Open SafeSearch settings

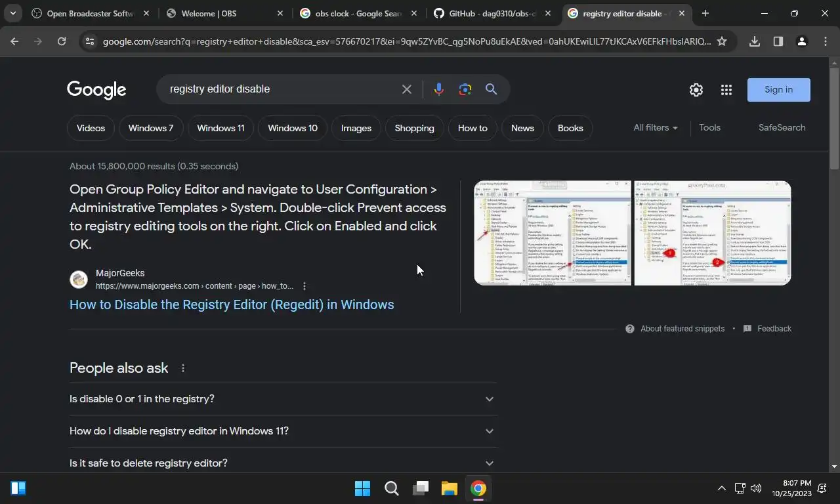[x=782, y=128]
